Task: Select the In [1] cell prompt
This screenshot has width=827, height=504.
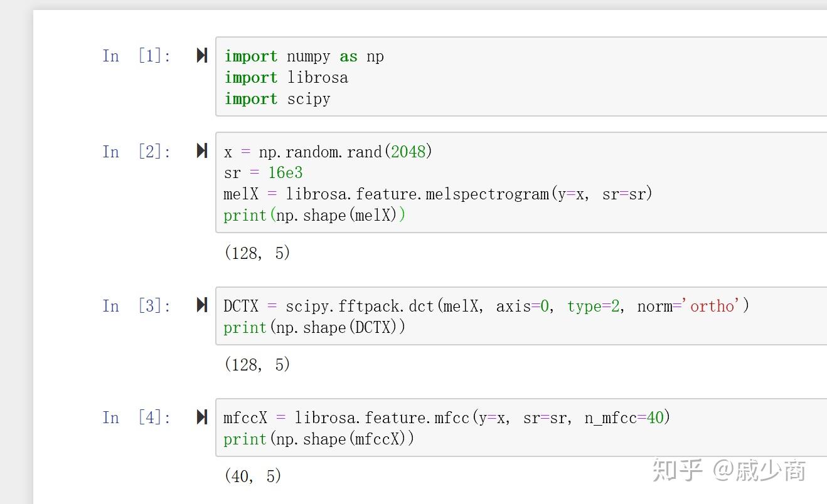Action: pos(136,56)
